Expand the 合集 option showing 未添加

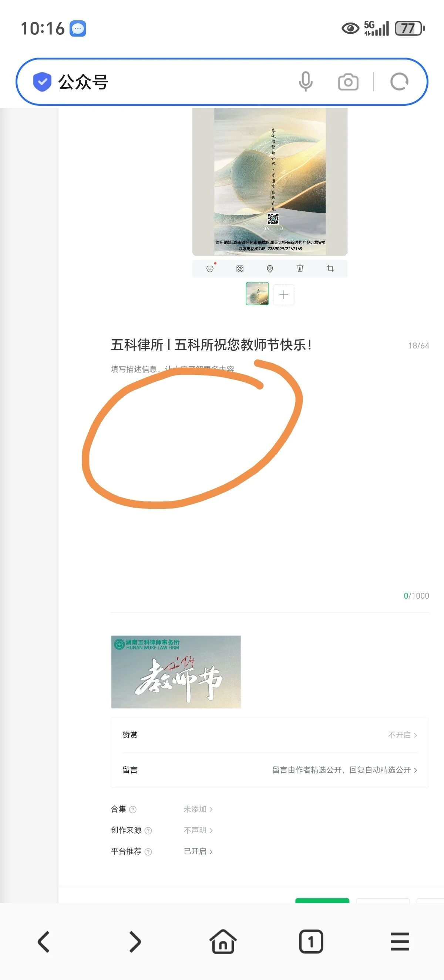click(x=198, y=809)
